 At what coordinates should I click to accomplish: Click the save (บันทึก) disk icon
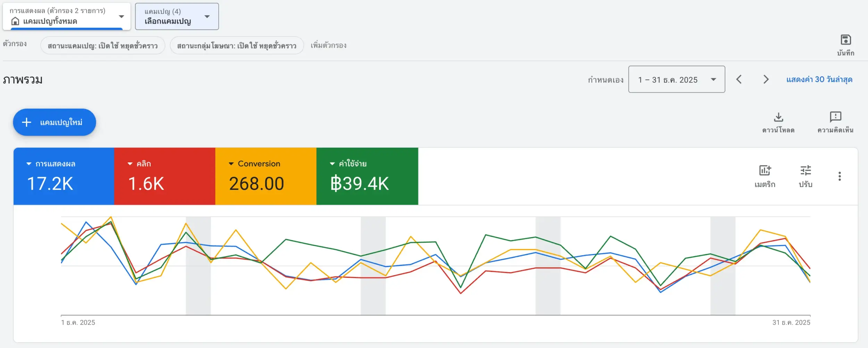coord(845,40)
